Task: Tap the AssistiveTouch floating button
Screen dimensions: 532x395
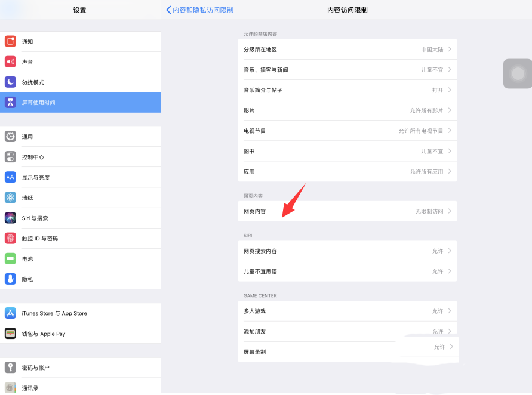Action: click(518, 73)
